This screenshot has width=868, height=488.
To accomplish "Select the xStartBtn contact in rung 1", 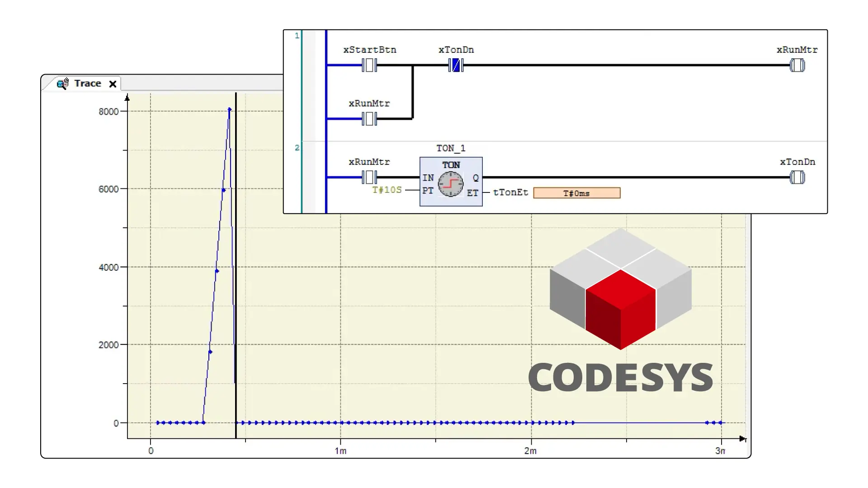I will point(370,66).
